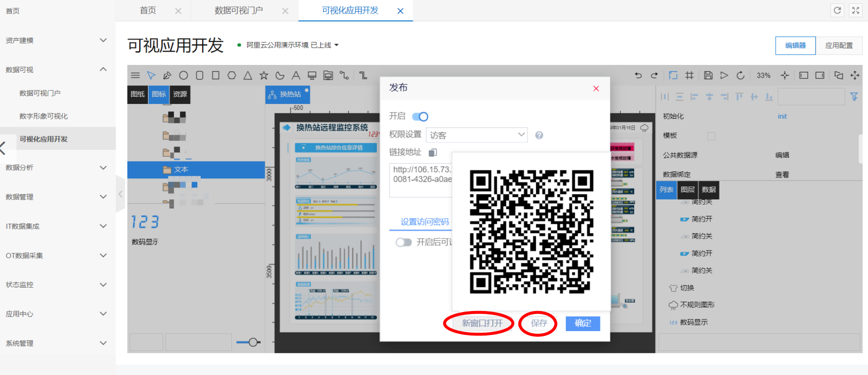The image size is (868, 375).
Task: Select the star shape tool
Action: pyautogui.click(x=264, y=75)
